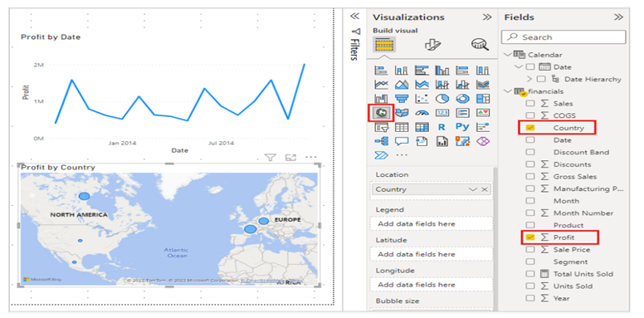Check the Segment field checkbox

click(530, 262)
